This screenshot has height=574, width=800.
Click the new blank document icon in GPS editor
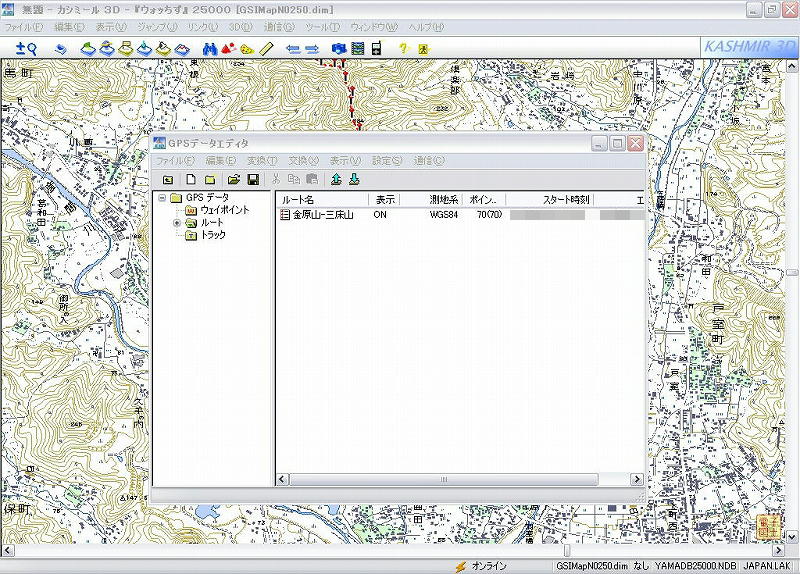(x=190, y=179)
